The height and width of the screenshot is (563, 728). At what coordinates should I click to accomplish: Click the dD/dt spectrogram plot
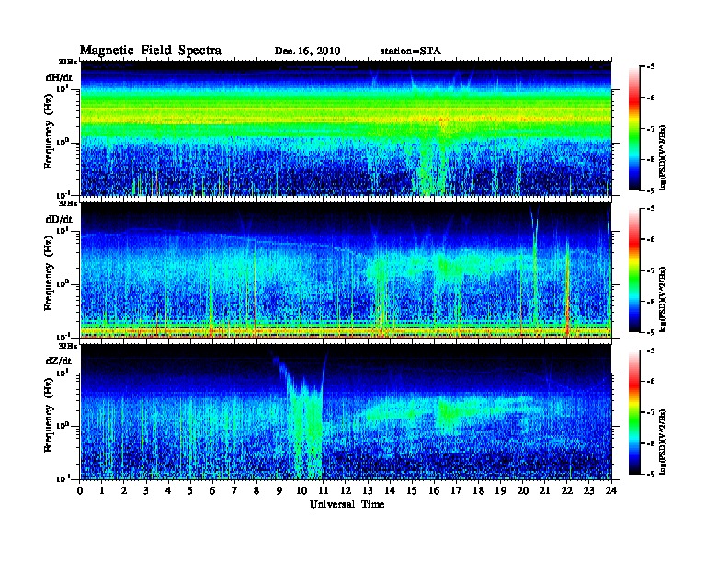point(346,270)
